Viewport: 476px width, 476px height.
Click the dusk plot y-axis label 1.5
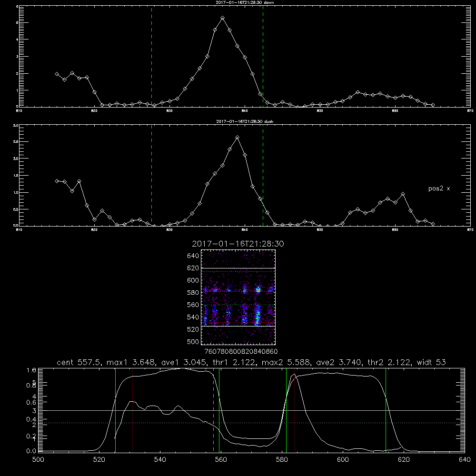tap(16, 176)
